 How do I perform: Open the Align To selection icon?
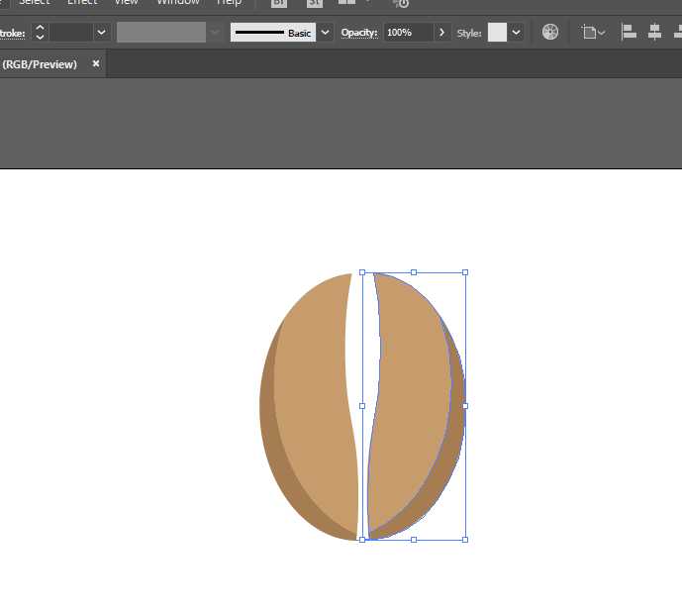click(x=593, y=33)
